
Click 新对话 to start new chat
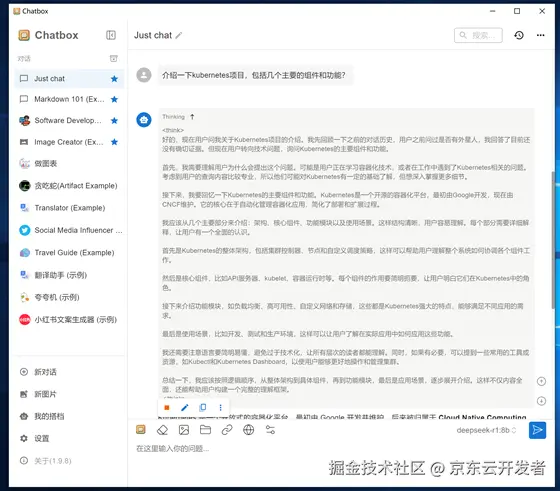coord(45,372)
